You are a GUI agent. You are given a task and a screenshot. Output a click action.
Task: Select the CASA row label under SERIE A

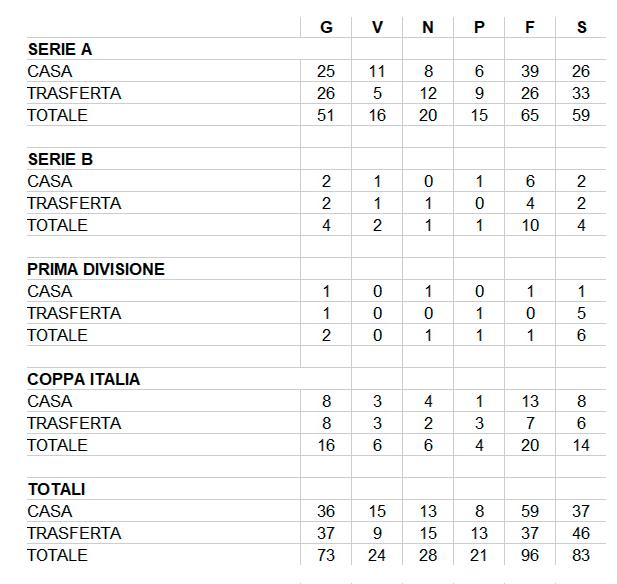[50, 71]
